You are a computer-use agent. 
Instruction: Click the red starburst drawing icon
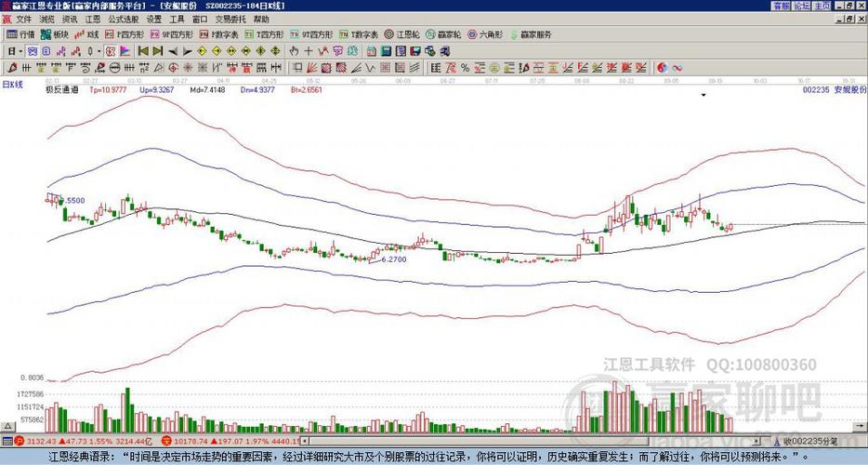coord(188,68)
